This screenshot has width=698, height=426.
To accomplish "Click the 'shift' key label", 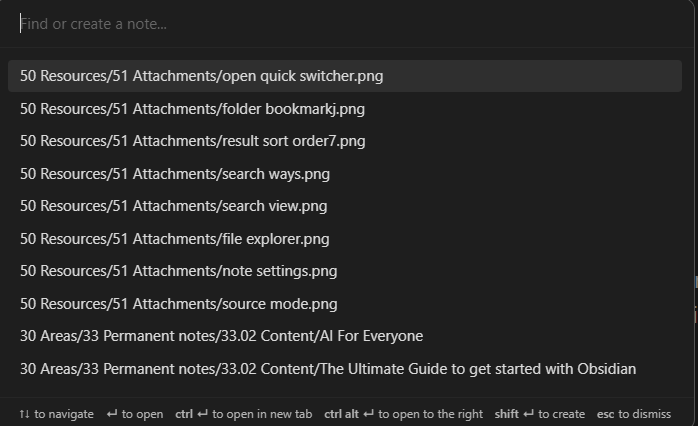I will click(x=506, y=414).
